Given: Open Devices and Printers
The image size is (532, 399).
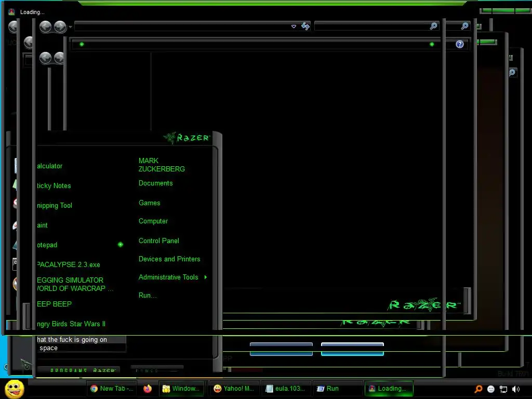Looking at the screenshot, I should click(169, 259).
